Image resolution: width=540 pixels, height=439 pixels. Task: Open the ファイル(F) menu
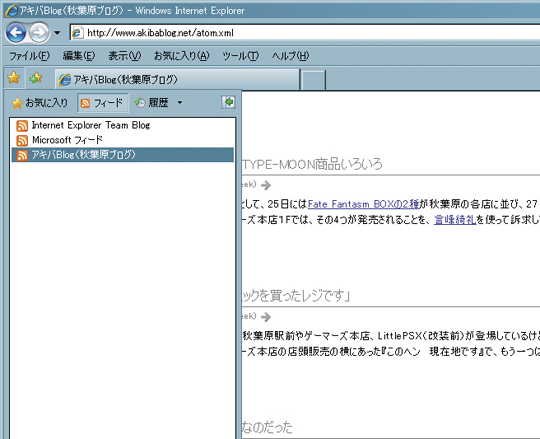29,56
